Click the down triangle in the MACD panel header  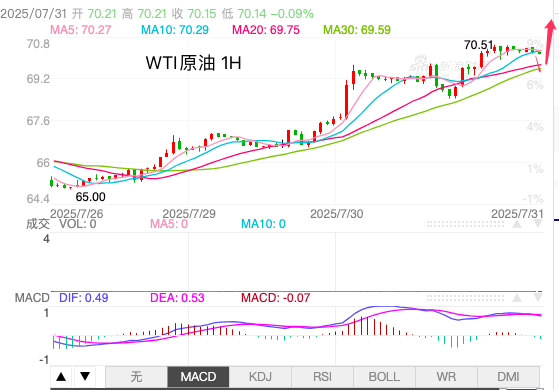pos(537,298)
